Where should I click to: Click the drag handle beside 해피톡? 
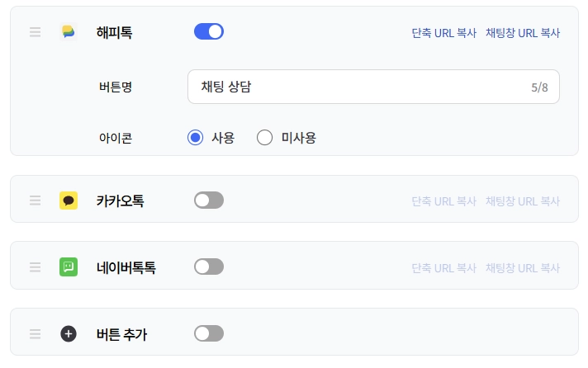(x=35, y=32)
